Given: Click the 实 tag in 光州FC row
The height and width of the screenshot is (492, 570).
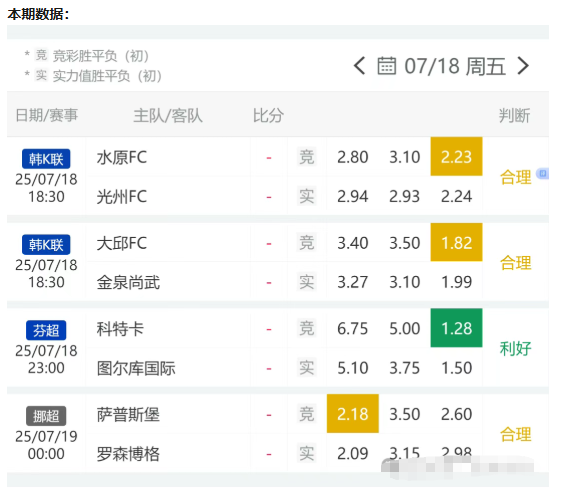Looking at the screenshot, I should (306, 196).
